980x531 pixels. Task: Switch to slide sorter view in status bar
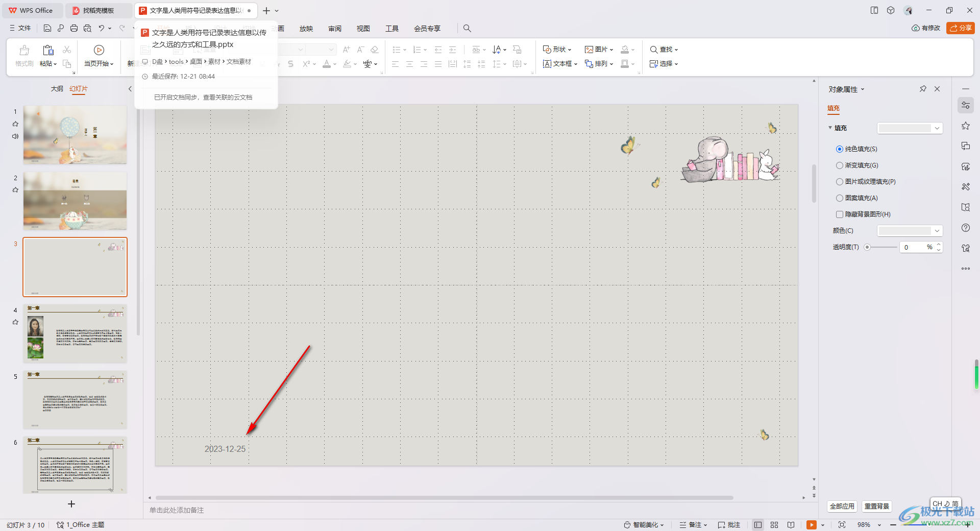click(x=774, y=525)
